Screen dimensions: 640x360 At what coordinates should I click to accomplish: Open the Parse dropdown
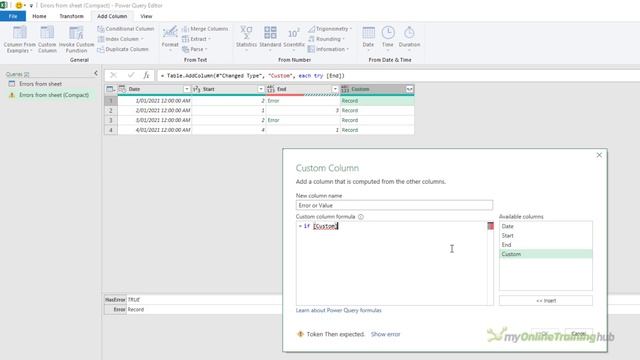195,49
